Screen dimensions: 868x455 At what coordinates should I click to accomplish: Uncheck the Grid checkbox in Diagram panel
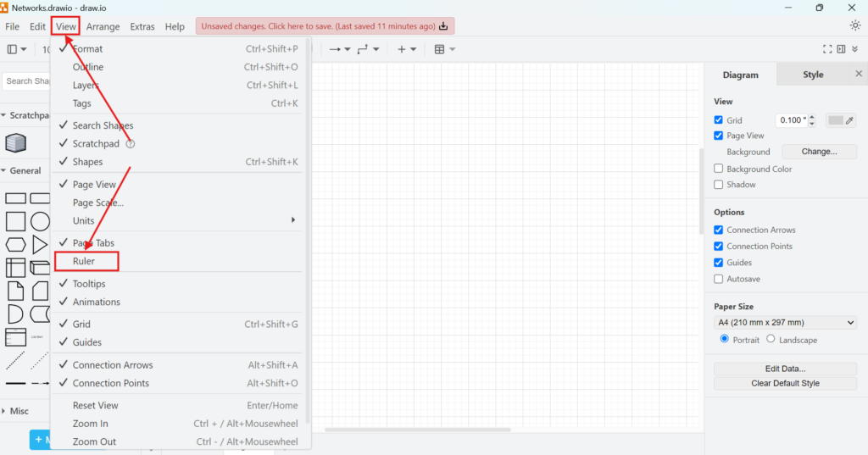tap(719, 120)
